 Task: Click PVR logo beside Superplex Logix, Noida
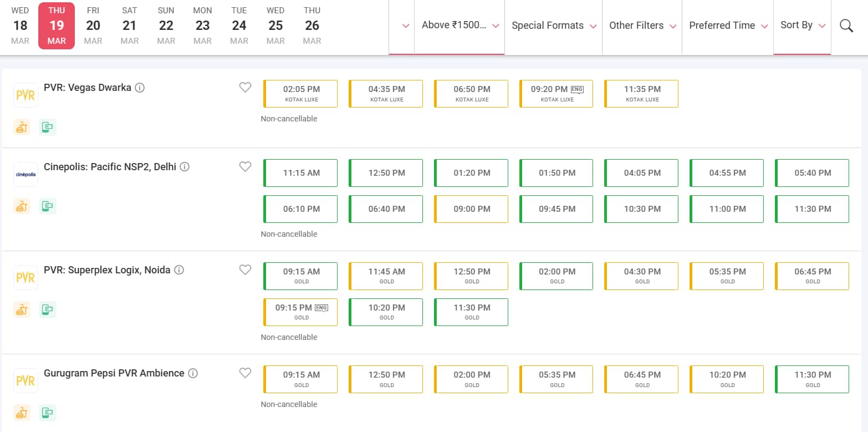[25, 277]
